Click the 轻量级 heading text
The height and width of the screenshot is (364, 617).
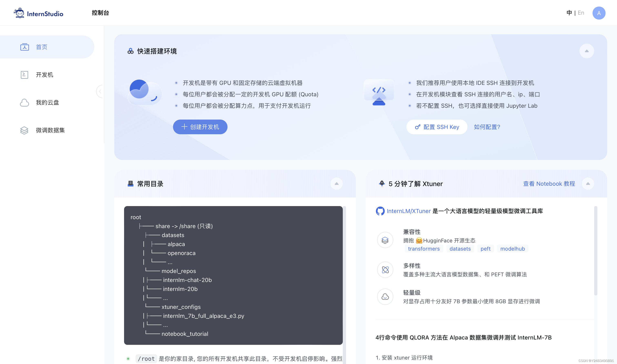(x=412, y=292)
